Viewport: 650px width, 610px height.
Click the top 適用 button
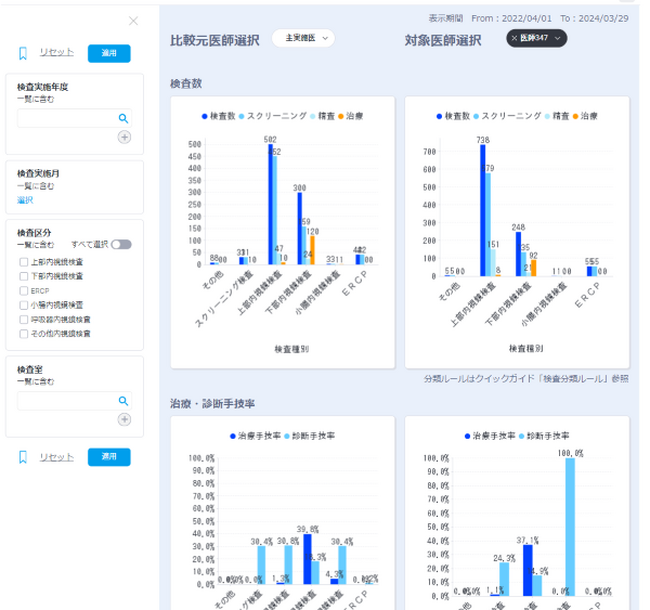[109, 53]
